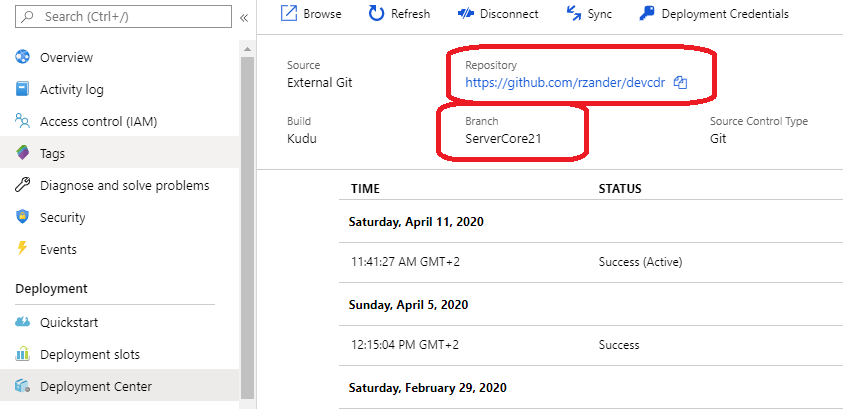
Task: Click the Deployment Credentials key icon
Action: (x=646, y=13)
